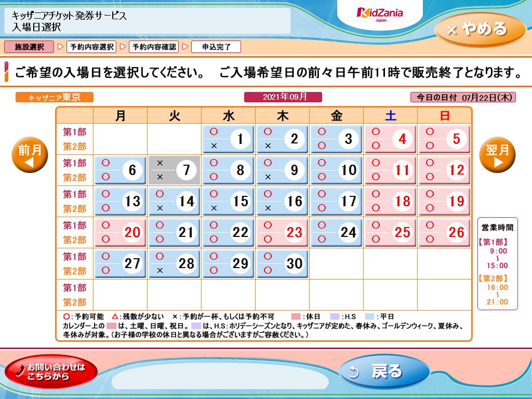Click the ご希望の入場日を選択してください instruction text

110,73
